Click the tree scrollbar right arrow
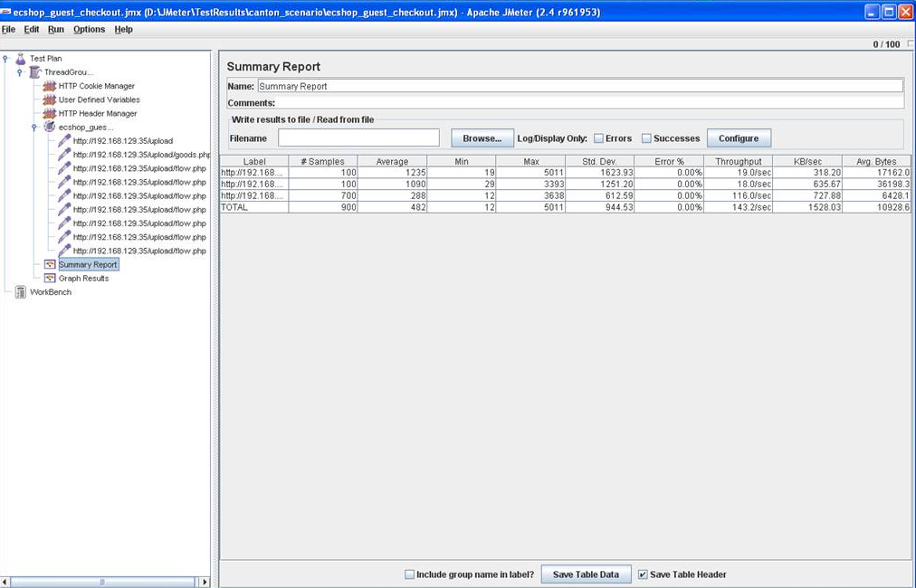The width and height of the screenshot is (916, 588). 205,582
